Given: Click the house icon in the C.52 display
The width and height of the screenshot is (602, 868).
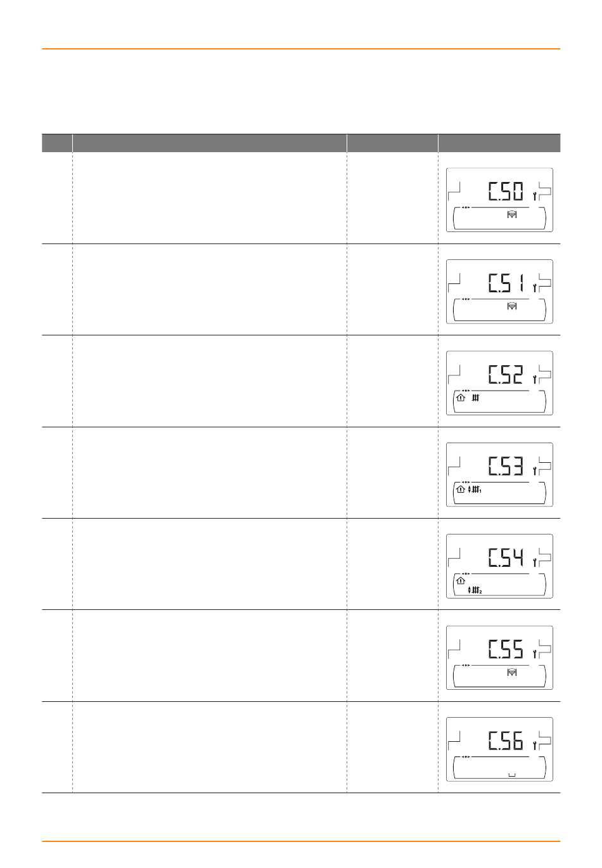Looking at the screenshot, I should click(x=461, y=398).
